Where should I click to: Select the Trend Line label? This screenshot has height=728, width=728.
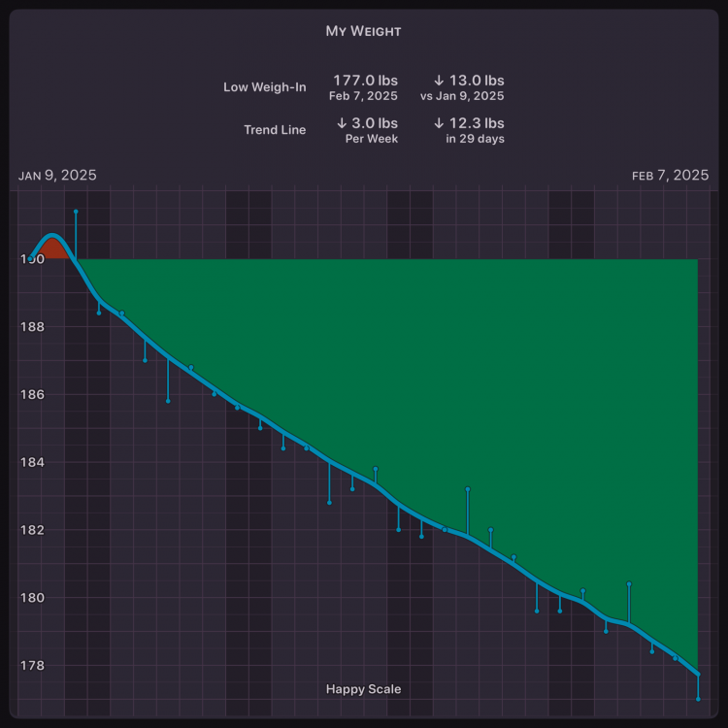click(275, 130)
